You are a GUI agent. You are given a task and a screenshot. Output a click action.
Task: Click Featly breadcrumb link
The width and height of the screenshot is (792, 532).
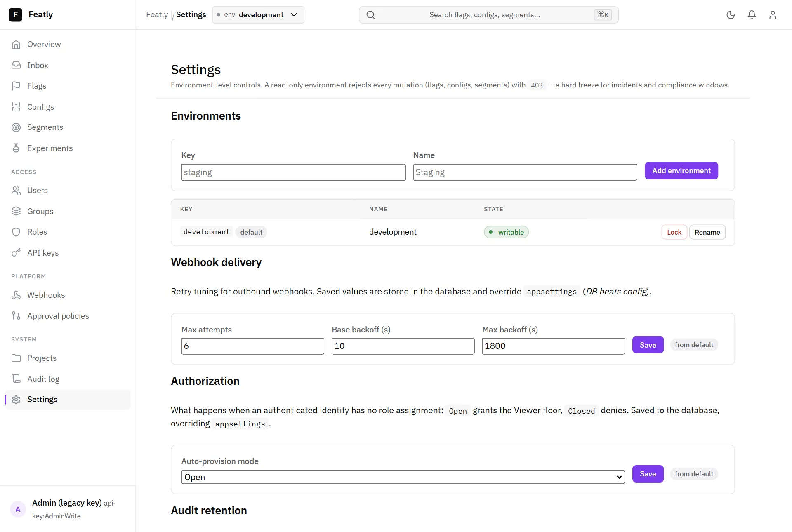click(x=157, y=15)
